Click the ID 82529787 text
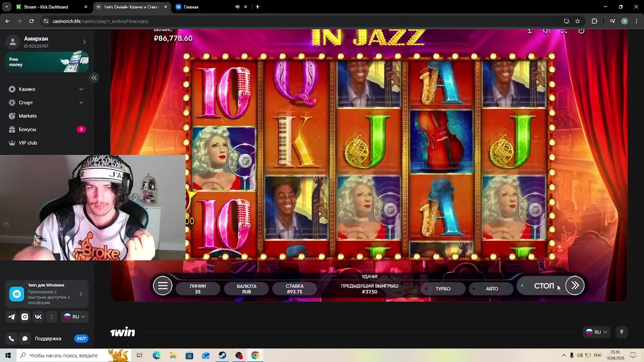 [x=36, y=46]
